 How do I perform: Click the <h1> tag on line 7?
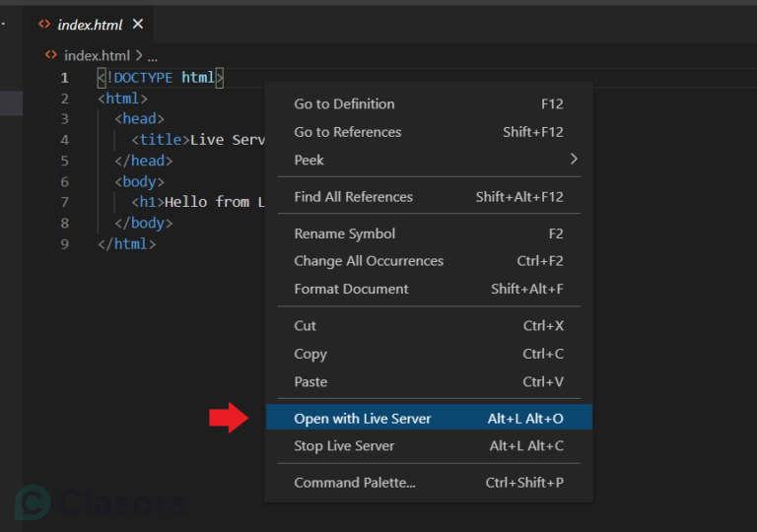pyautogui.click(x=148, y=202)
